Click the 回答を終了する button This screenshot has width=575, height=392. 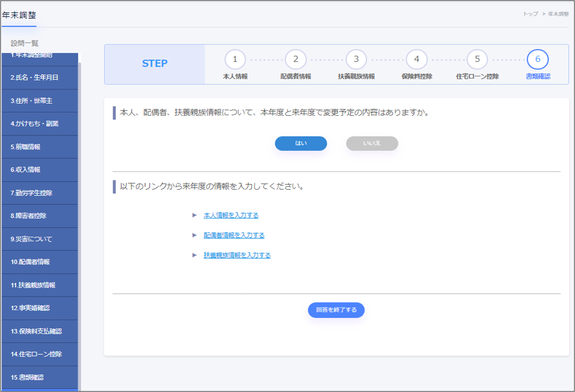point(336,310)
